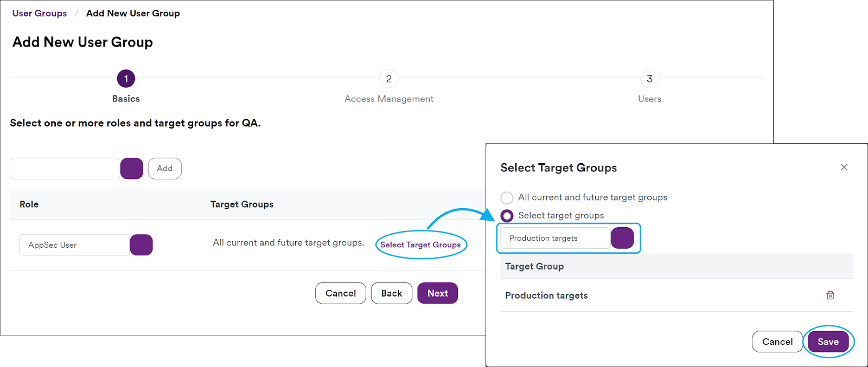
Task: Delete Production targets row with trash icon
Action: tap(830, 295)
